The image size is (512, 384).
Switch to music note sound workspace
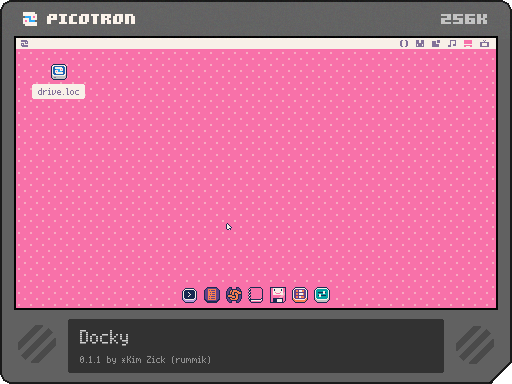tap(452, 43)
